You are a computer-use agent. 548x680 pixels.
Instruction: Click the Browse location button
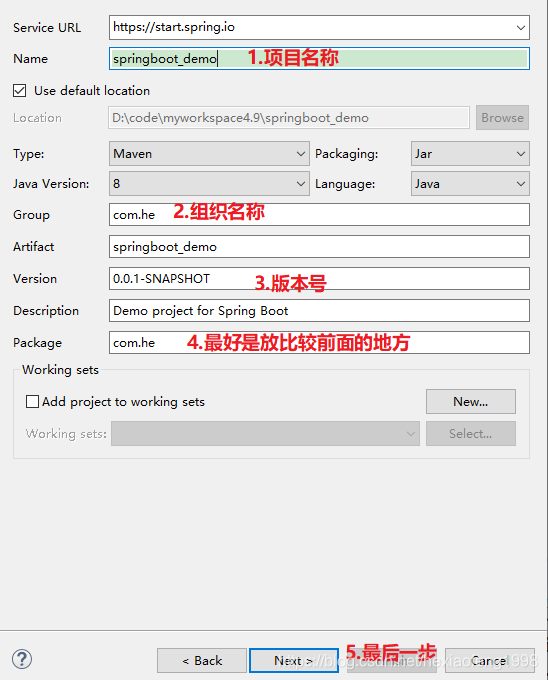tap(502, 118)
